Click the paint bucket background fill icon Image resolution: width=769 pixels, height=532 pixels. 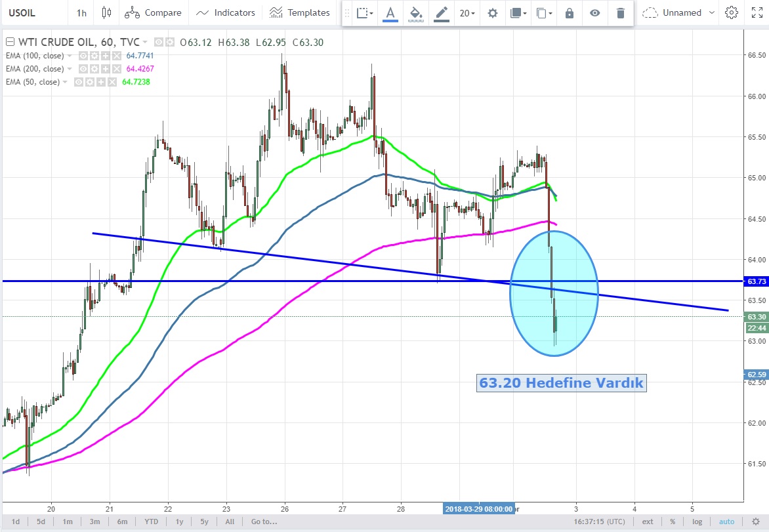click(415, 12)
